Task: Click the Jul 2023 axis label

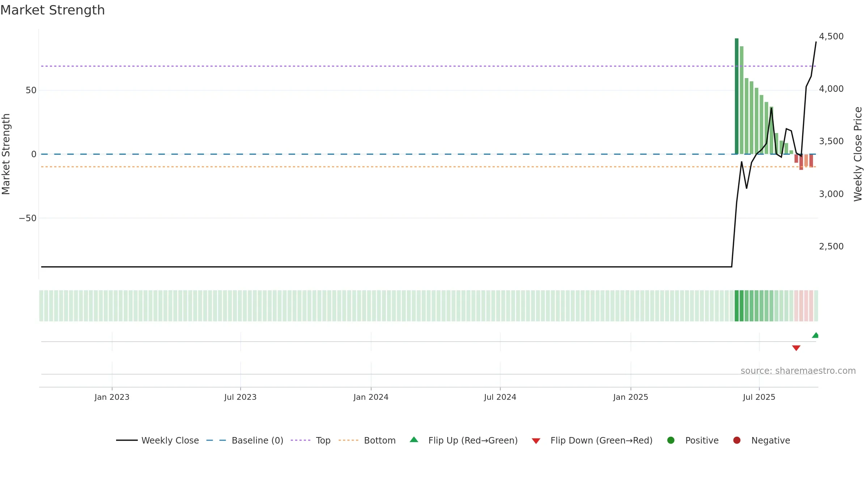Action: click(240, 397)
